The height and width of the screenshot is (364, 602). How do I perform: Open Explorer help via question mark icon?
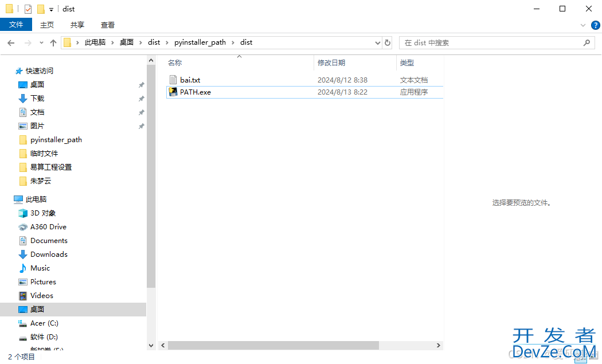[x=596, y=25]
